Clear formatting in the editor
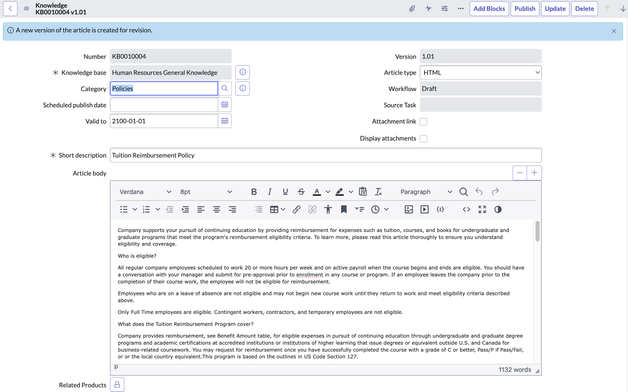This screenshot has height=392, width=628. pos(378,192)
